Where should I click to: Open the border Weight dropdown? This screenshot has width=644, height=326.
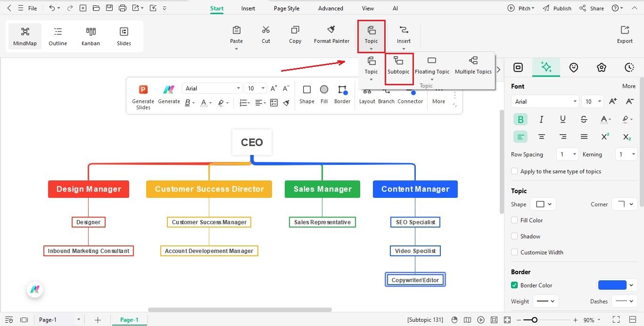(545, 301)
